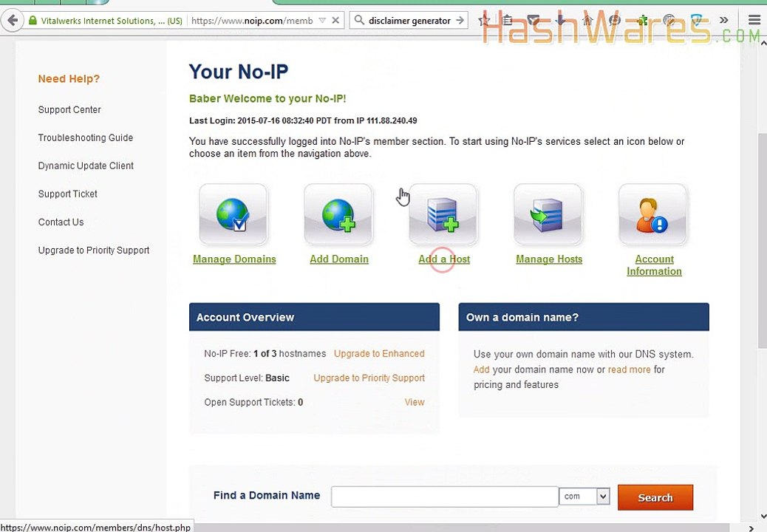The image size is (767, 532).
Task: Click the Own a domain name? header
Action: point(584,317)
